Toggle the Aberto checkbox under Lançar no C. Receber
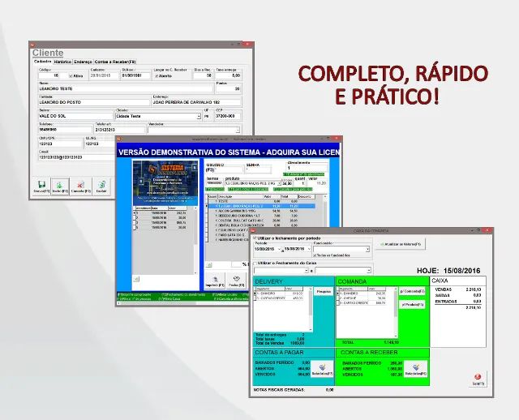519x420 pixels. (157, 75)
